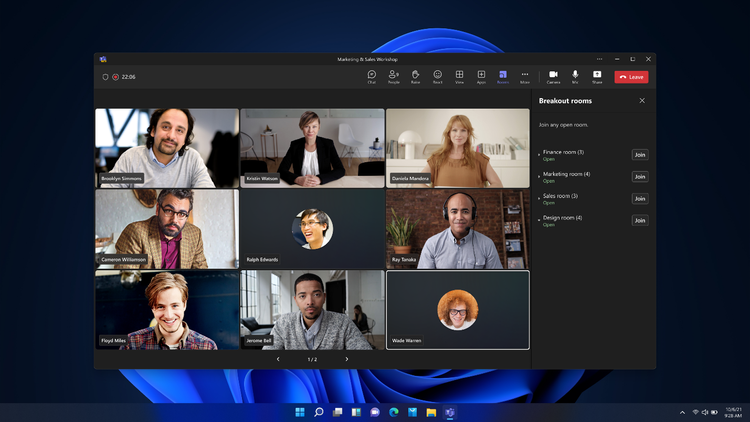Image resolution: width=750 pixels, height=422 pixels.
Task: Select Wade Warren's video tile
Action: coord(458,310)
